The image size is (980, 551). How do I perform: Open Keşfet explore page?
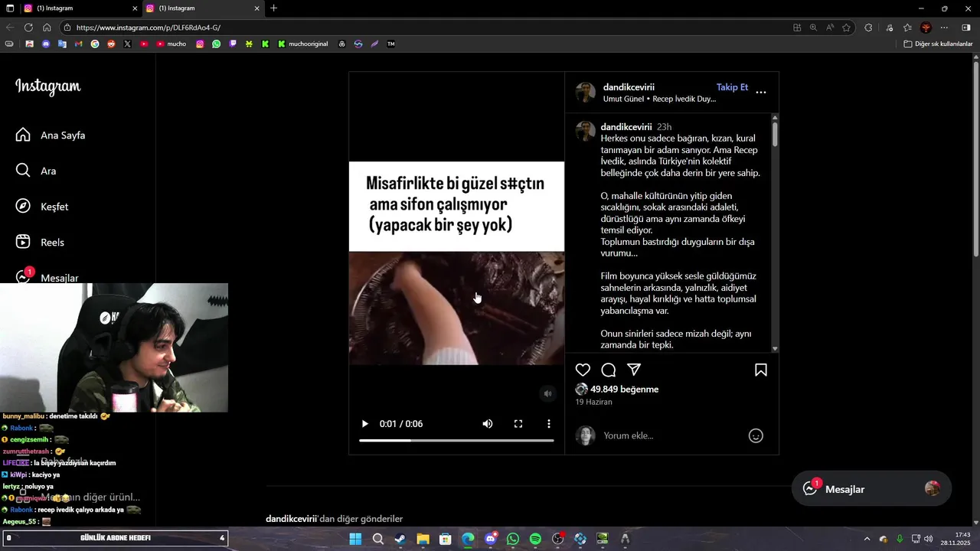(x=42, y=207)
